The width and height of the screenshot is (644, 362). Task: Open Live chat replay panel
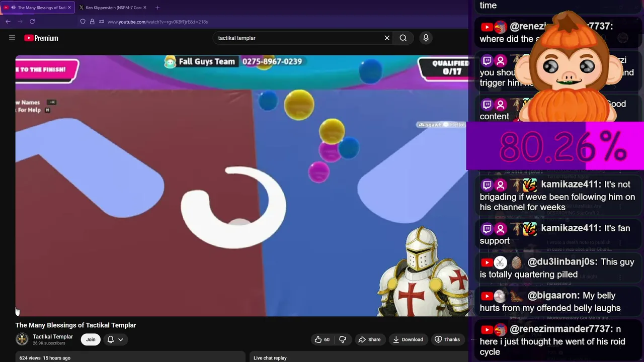[359, 357]
